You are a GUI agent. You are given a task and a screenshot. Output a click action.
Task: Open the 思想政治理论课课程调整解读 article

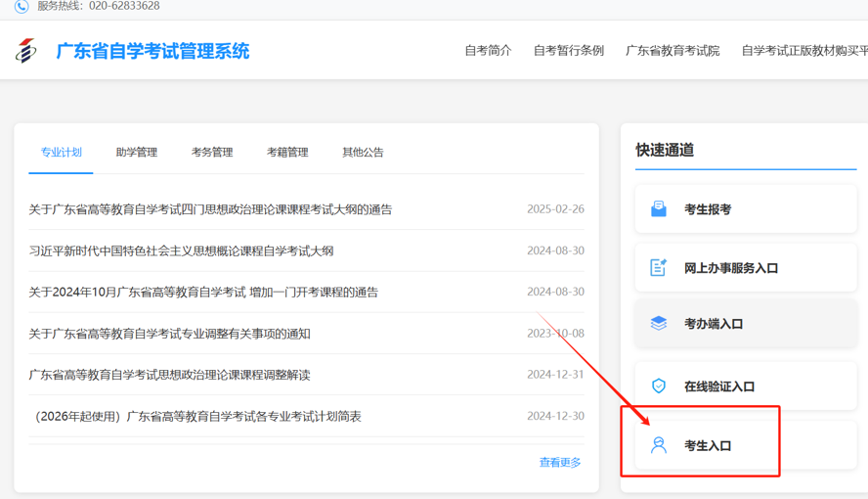tap(169, 375)
